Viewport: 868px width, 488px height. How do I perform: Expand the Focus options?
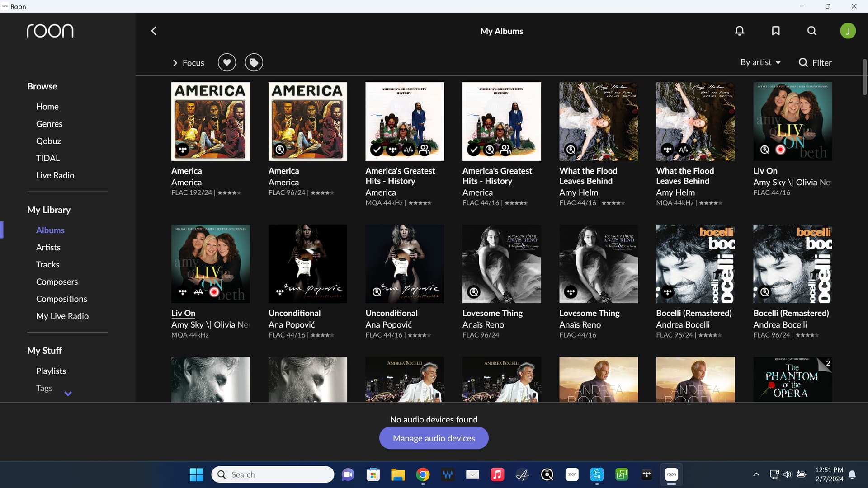coord(189,63)
